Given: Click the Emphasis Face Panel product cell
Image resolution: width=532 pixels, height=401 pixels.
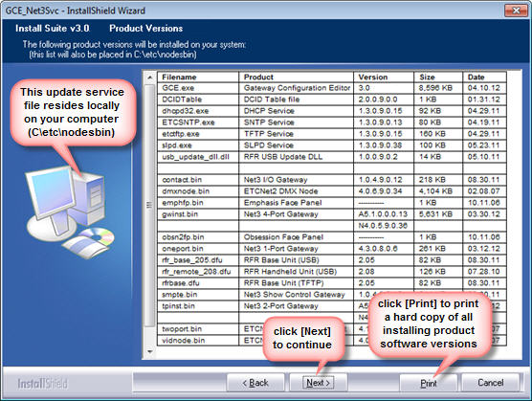Looking at the screenshot, I should point(297,203).
